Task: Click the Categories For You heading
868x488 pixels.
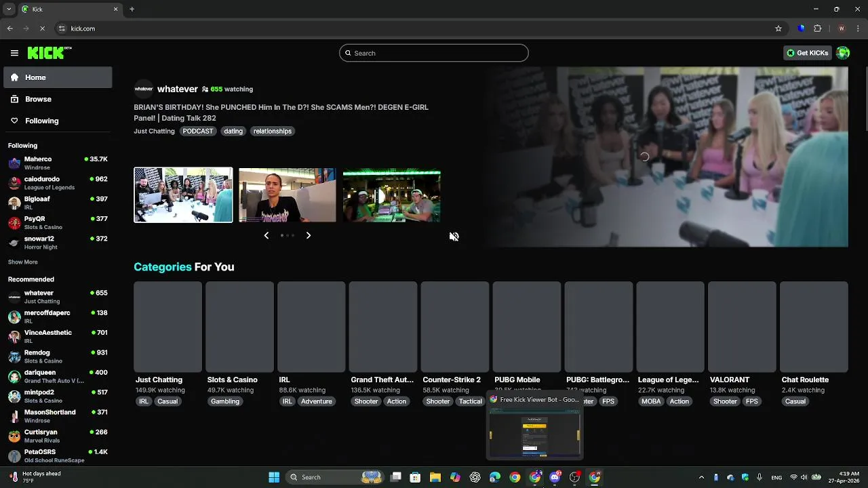Action: click(184, 267)
